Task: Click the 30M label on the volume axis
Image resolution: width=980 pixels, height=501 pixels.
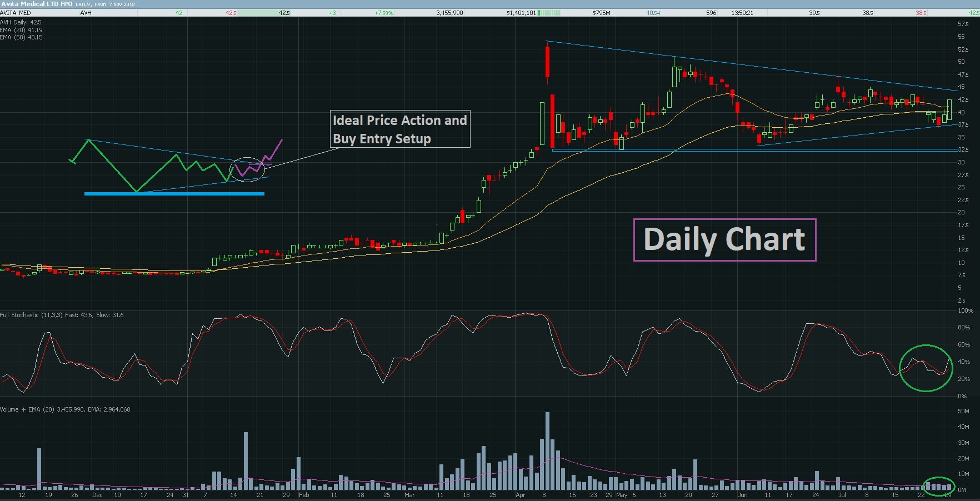Action: click(963, 443)
